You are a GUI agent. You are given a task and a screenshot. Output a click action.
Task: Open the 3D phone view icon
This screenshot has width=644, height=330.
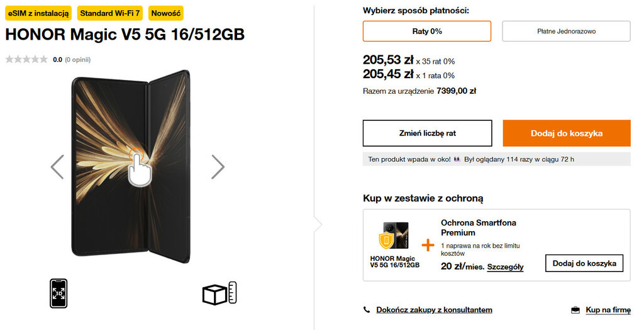pyautogui.click(x=58, y=293)
